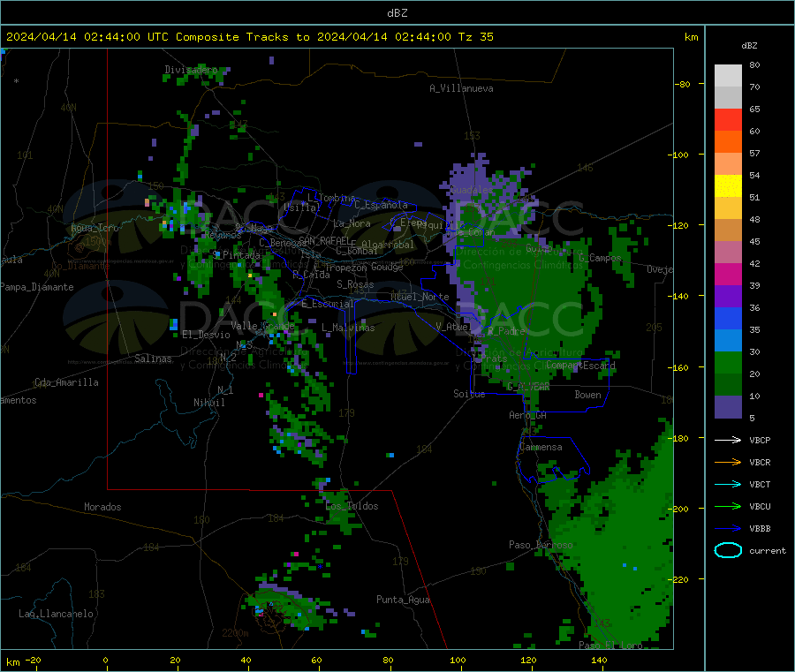Click the '-220' tick on the vertical km axis
Image resolution: width=795 pixels, height=672 pixels.
tap(679, 579)
